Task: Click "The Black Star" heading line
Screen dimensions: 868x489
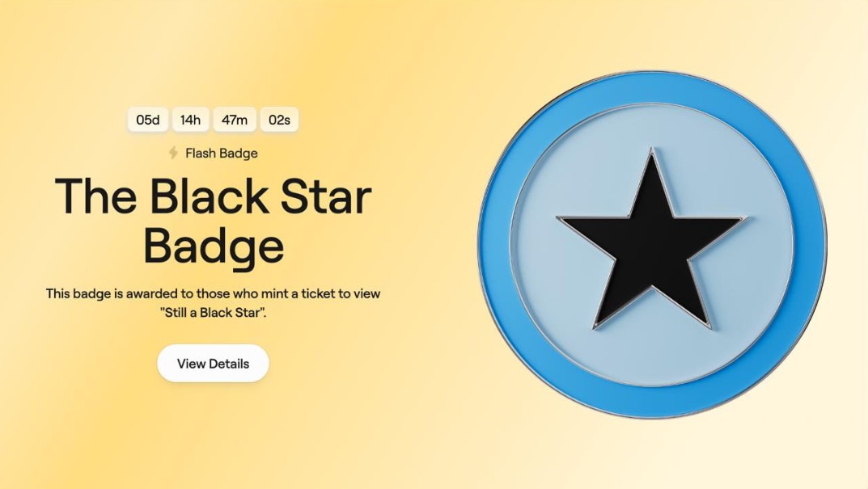Action: click(x=213, y=196)
